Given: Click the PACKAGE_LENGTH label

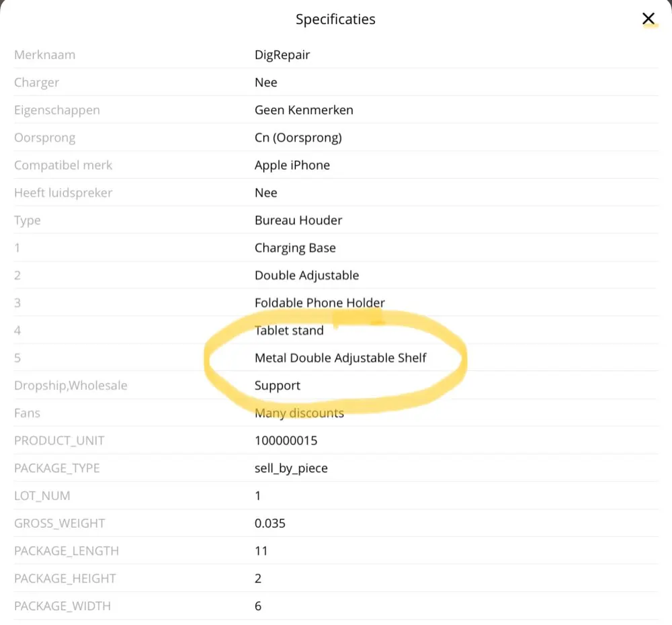Looking at the screenshot, I should [67, 551].
